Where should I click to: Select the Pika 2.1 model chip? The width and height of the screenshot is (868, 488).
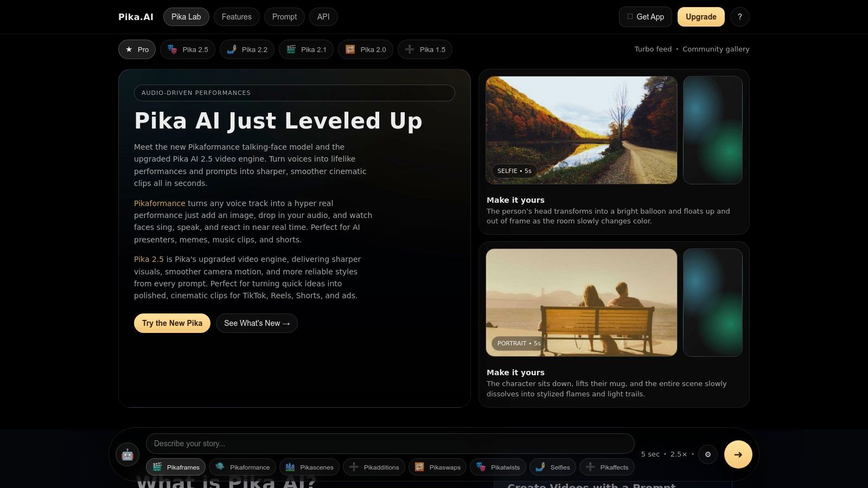(306, 49)
